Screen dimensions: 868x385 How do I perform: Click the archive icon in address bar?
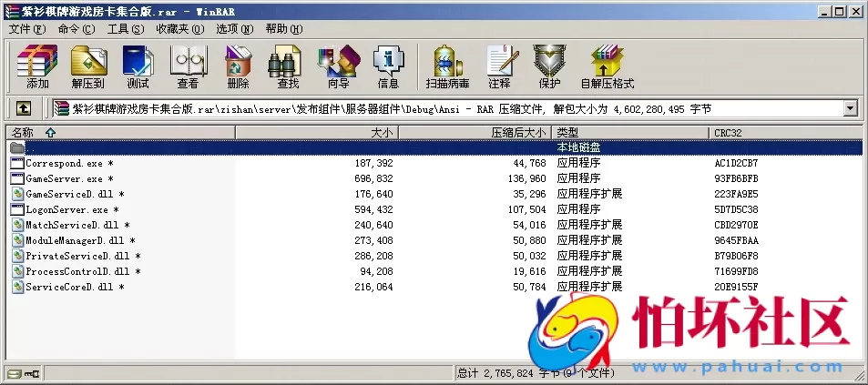62,108
